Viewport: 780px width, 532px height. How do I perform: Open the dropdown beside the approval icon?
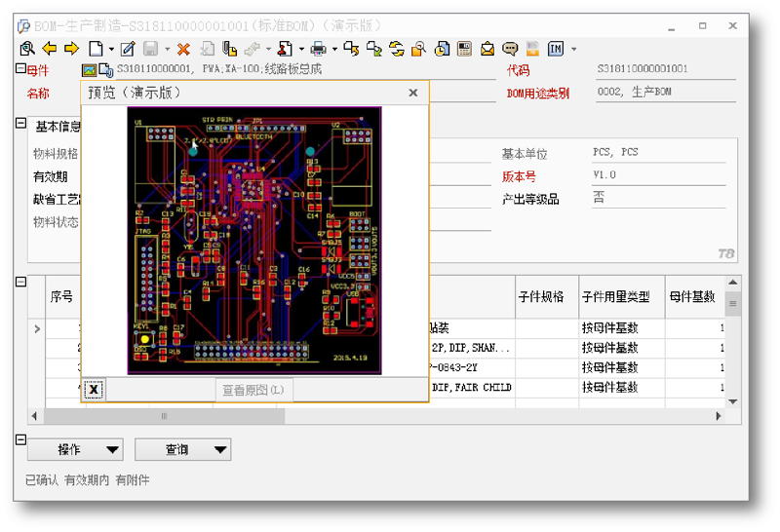click(x=301, y=49)
